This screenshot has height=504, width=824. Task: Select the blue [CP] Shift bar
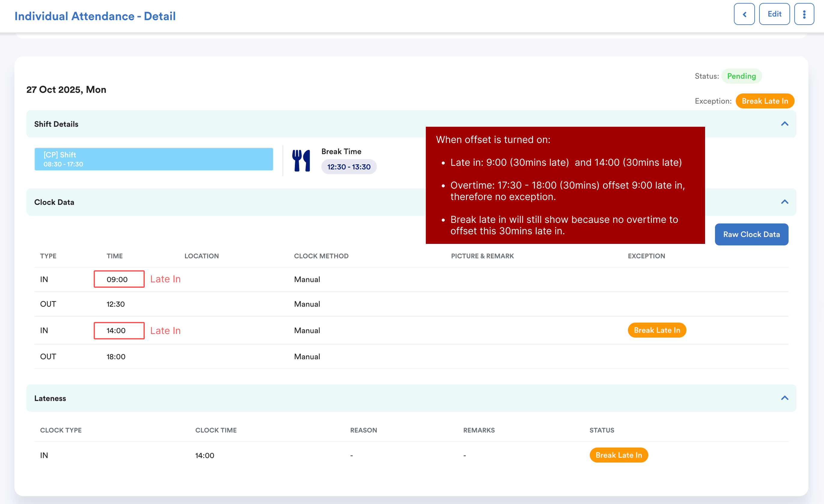[154, 159]
